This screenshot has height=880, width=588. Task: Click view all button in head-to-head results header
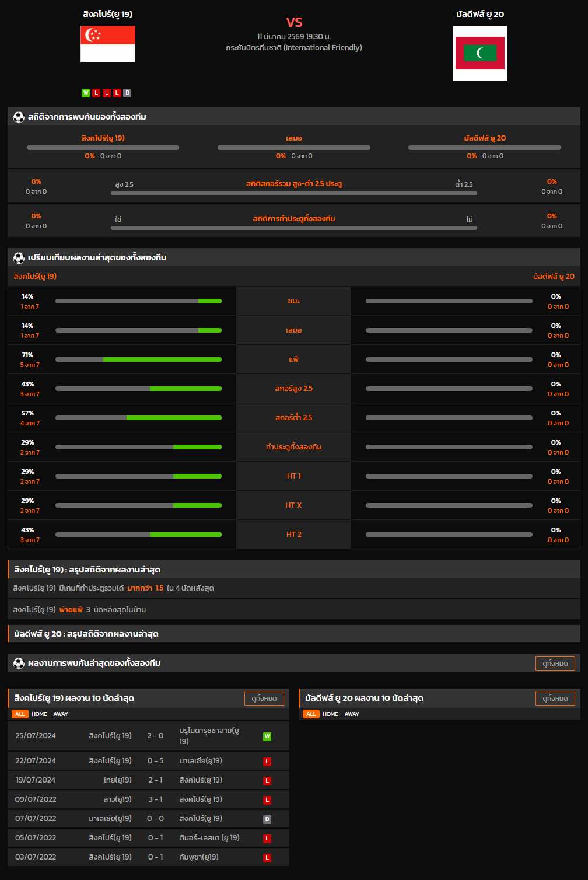(x=555, y=664)
